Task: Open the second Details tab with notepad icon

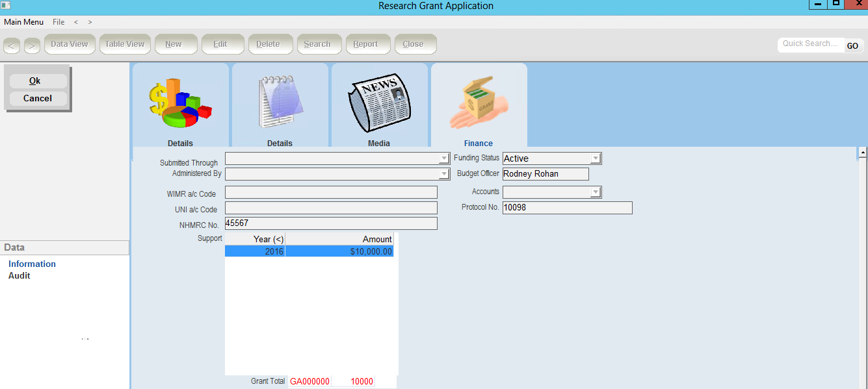Action: 280,105
